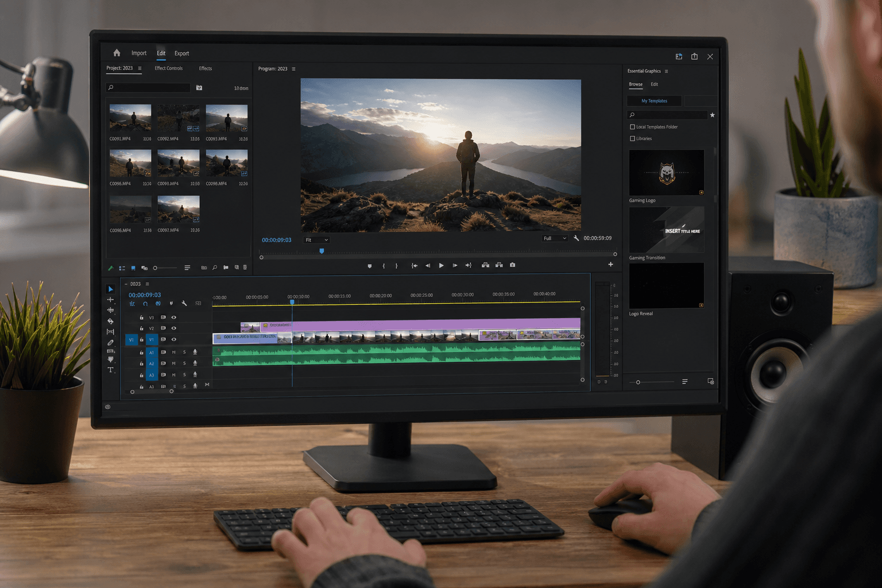The image size is (882, 588).
Task: Toggle snap magnet in timeline
Action: [145, 304]
